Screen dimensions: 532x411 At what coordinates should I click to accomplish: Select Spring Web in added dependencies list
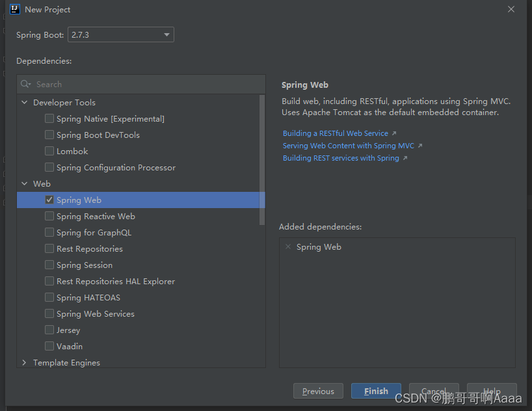[x=319, y=246]
